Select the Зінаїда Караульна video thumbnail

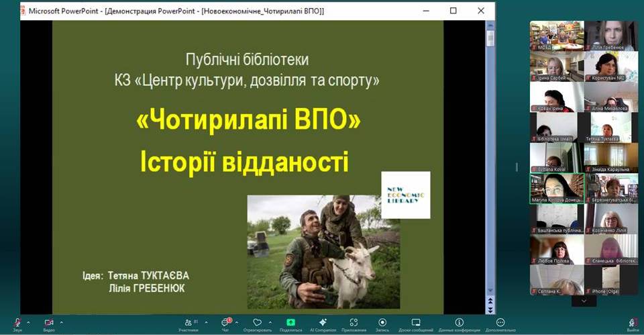click(610, 158)
